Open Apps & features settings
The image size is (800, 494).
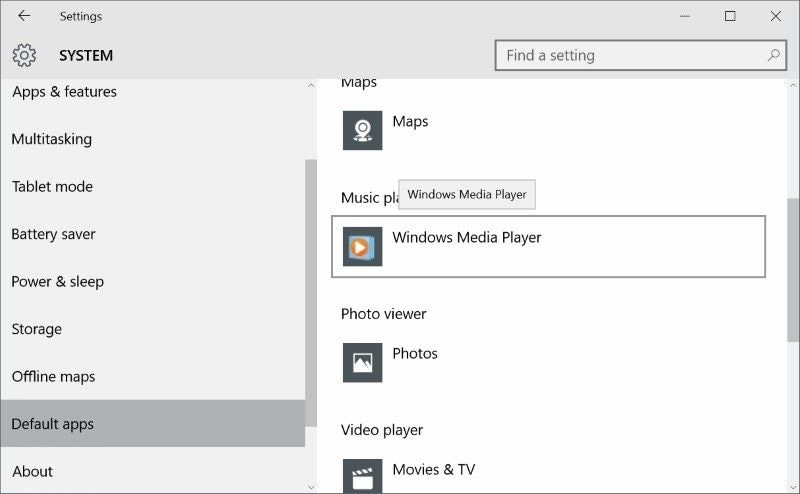click(x=64, y=92)
